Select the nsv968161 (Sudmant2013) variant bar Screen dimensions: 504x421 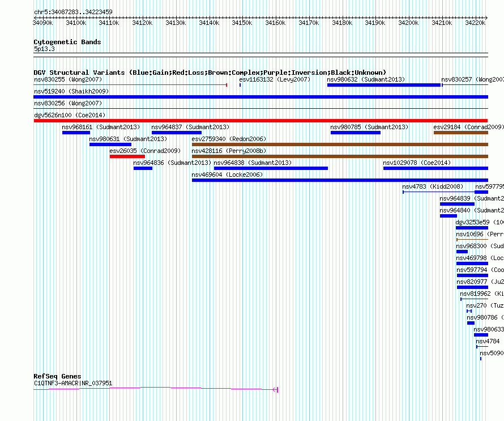(76, 133)
